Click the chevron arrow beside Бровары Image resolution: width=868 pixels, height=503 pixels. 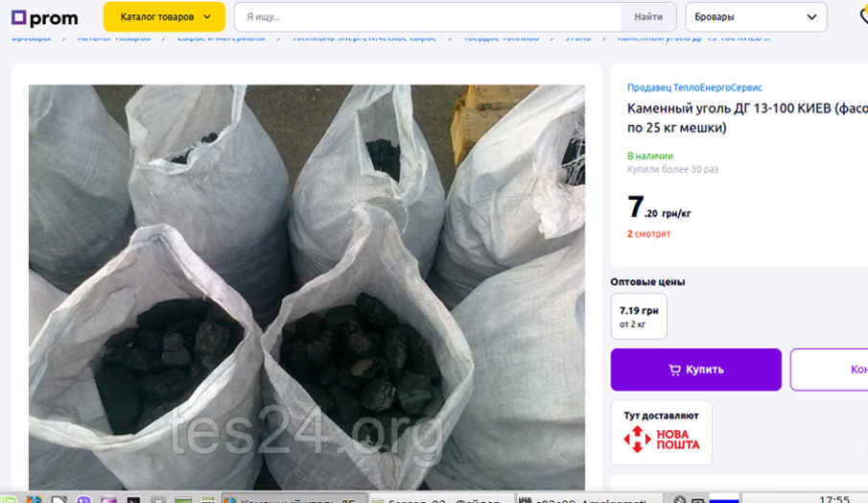pos(811,16)
